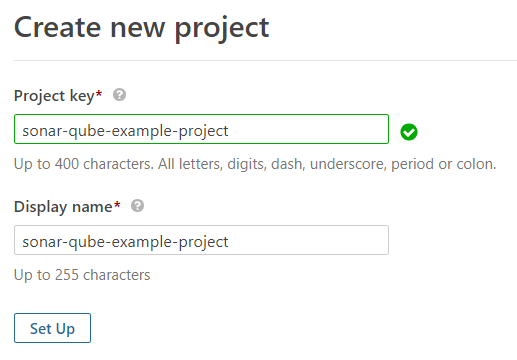Screen dimensions: 517x360
Task: Click the help icon beside Display name
Action: pyautogui.click(x=137, y=206)
